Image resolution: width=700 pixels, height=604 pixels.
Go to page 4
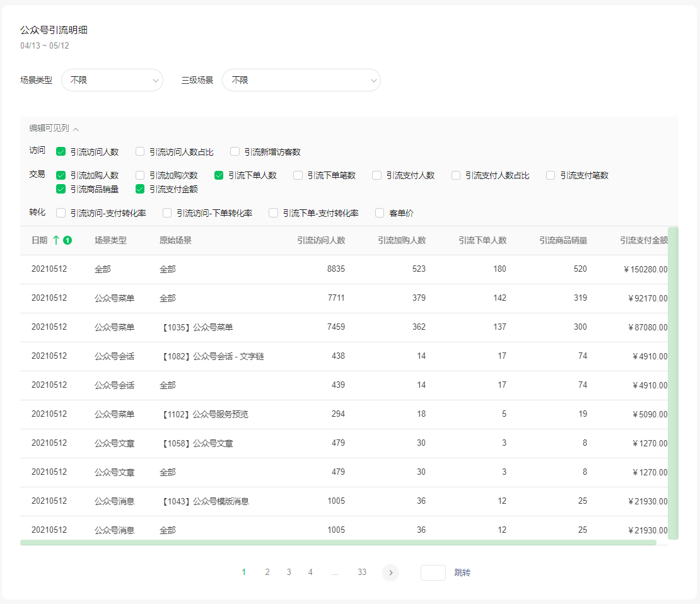(x=310, y=572)
